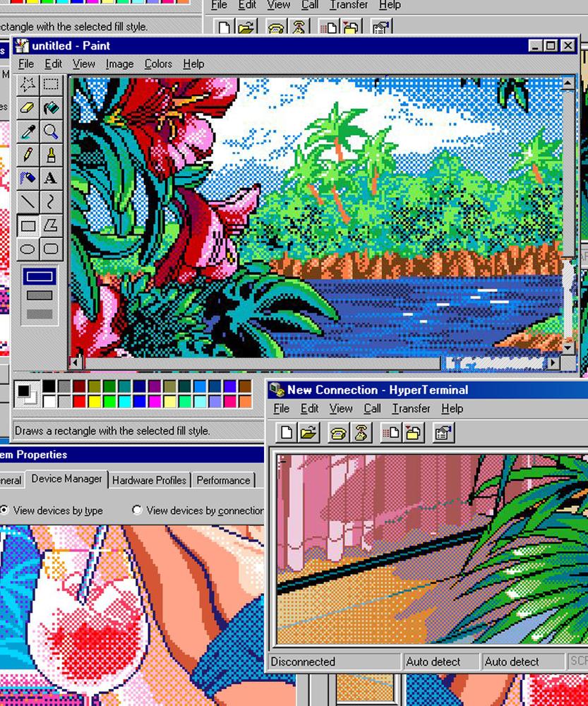
Task: Open the Colors menu in Paint
Action: coord(158,64)
